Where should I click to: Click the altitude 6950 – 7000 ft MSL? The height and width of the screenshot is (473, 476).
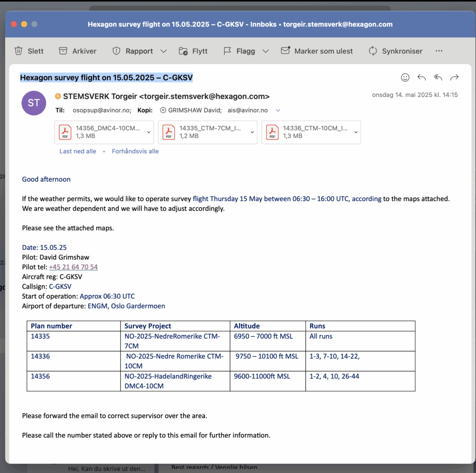(263, 336)
